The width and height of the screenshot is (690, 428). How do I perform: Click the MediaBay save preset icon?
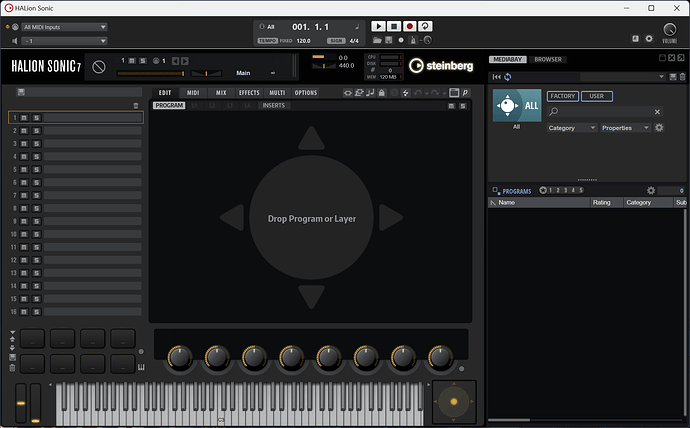(672, 77)
